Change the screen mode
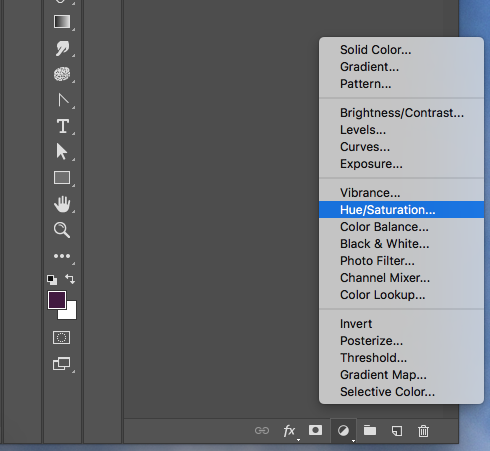This screenshot has height=451, width=490. 62,364
